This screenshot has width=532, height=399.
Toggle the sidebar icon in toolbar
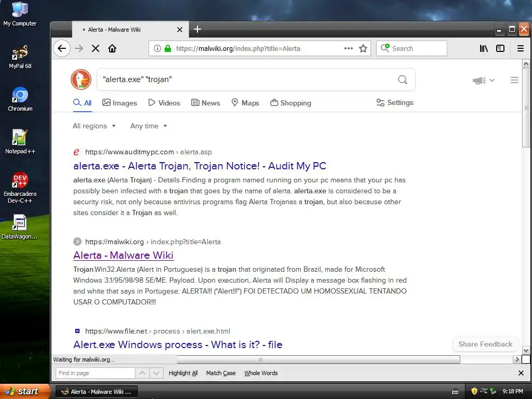point(500,48)
